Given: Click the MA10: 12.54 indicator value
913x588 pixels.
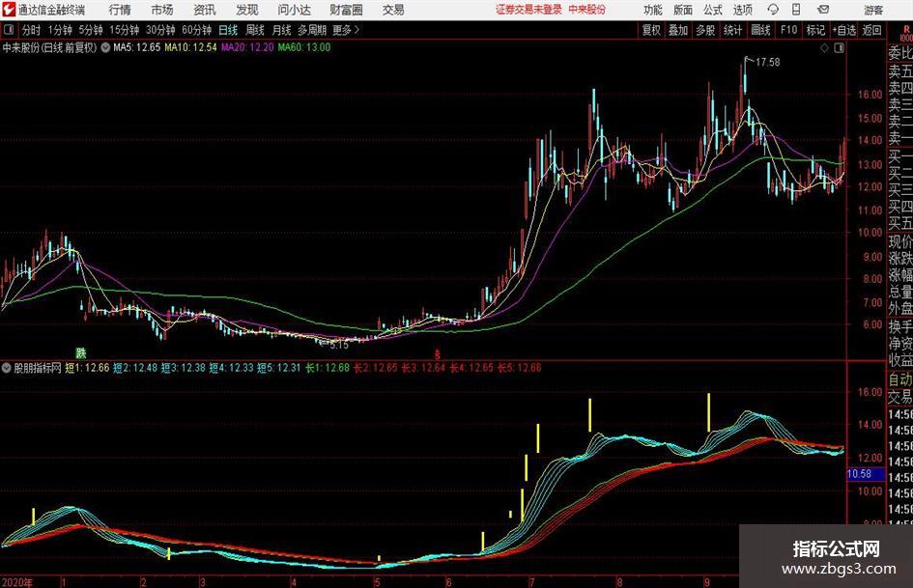Looking at the screenshot, I should [x=191, y=47].
